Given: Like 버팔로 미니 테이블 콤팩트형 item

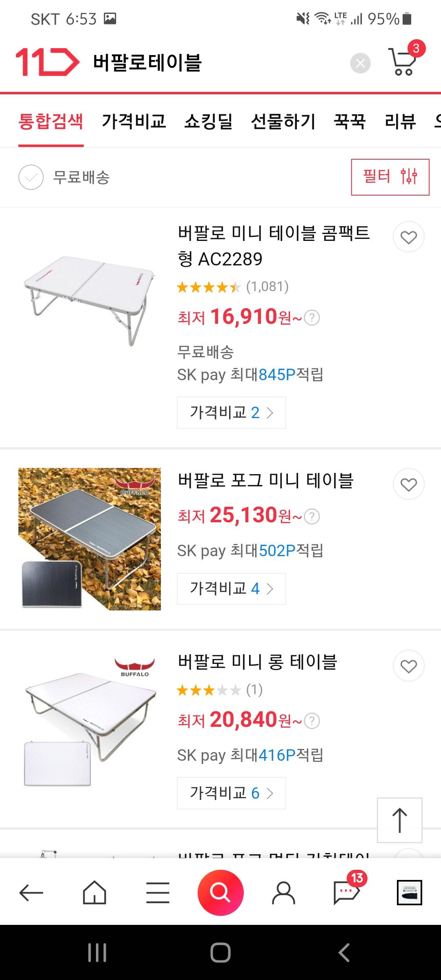Looking at the screenshot, I should pos(408,237).
